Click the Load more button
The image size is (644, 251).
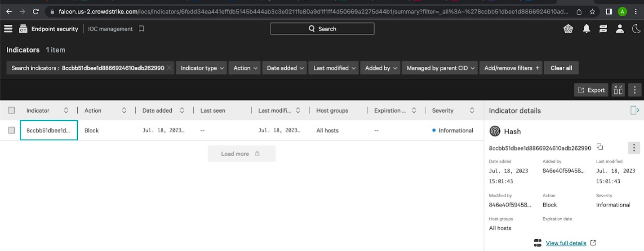241,154
